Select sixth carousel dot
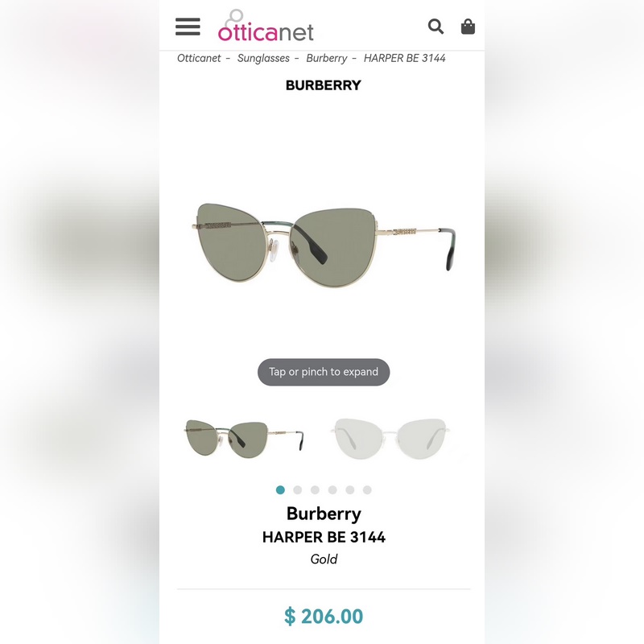The image size is (644, 644). click(x=367, y=490)
